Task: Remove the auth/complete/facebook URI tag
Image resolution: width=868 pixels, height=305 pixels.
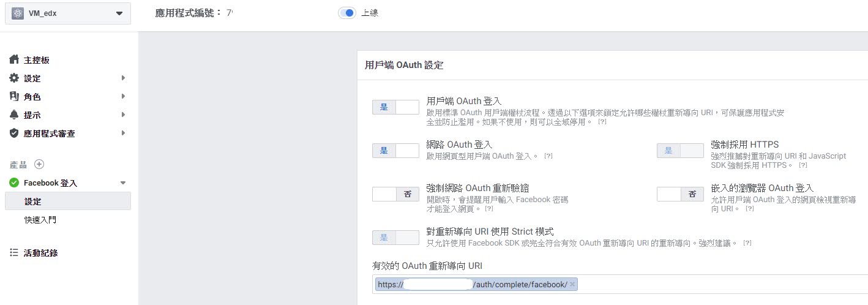Action: 572,284
